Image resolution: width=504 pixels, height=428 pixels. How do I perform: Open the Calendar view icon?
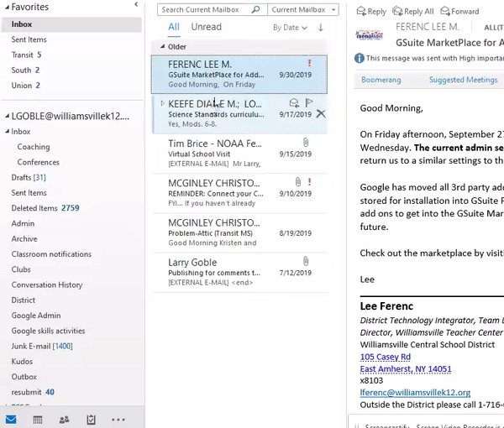tap(38, 420)
